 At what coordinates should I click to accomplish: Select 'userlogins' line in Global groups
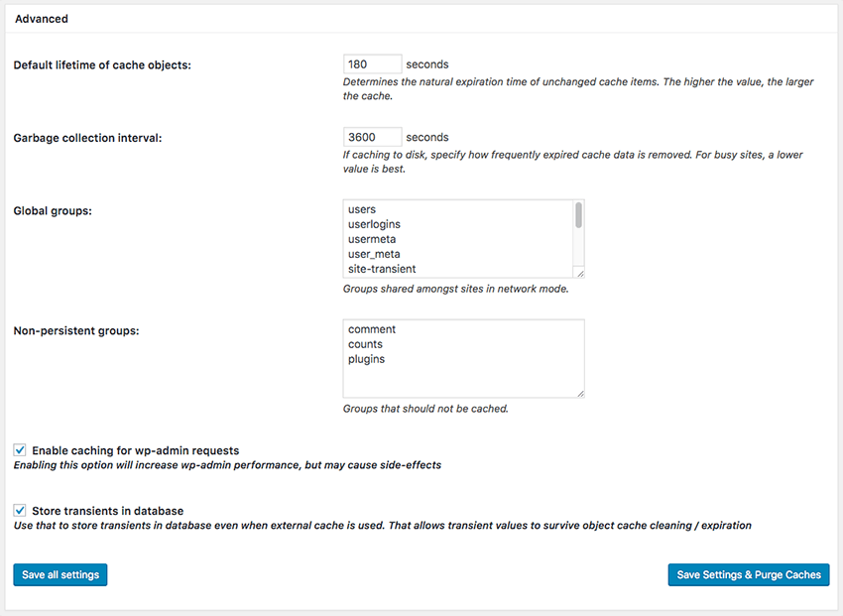coord(374,224)
